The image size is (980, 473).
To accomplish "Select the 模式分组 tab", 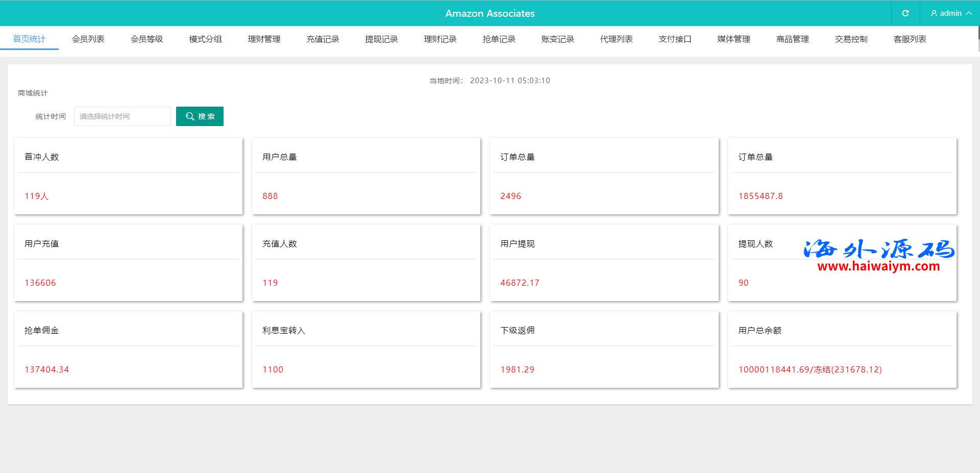I will click(x=205, y=39).
